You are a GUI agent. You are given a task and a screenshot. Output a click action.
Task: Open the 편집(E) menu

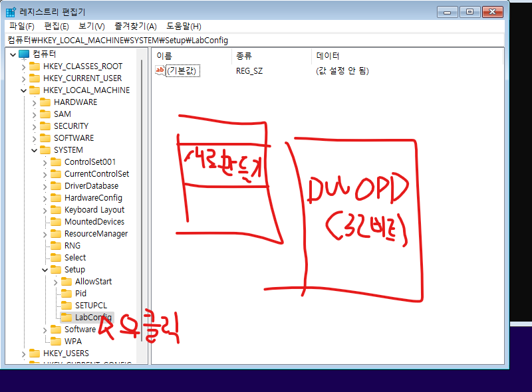[57, 27]
